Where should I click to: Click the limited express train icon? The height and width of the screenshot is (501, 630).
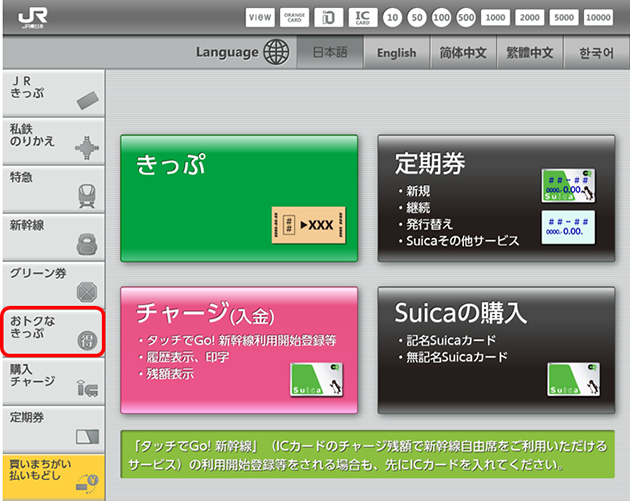(87, 196)
